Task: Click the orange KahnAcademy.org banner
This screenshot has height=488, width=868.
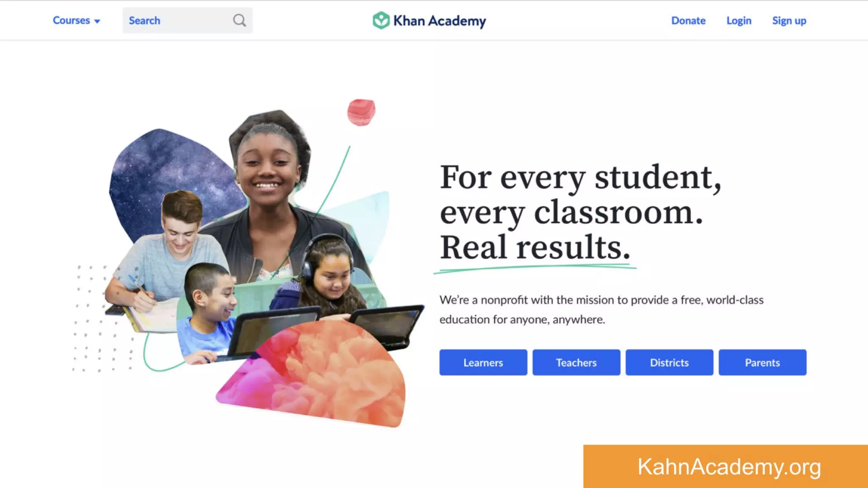Action: (x=726, y=466)
